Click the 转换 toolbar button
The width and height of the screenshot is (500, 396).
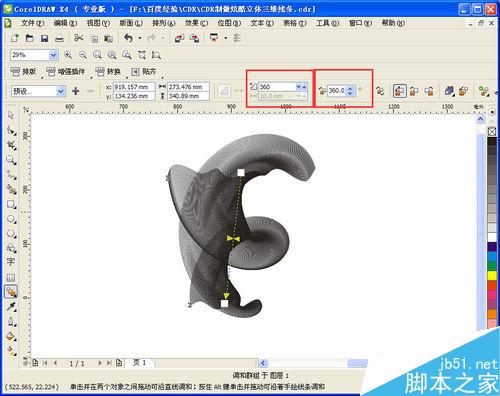click(x=108, y=71)
